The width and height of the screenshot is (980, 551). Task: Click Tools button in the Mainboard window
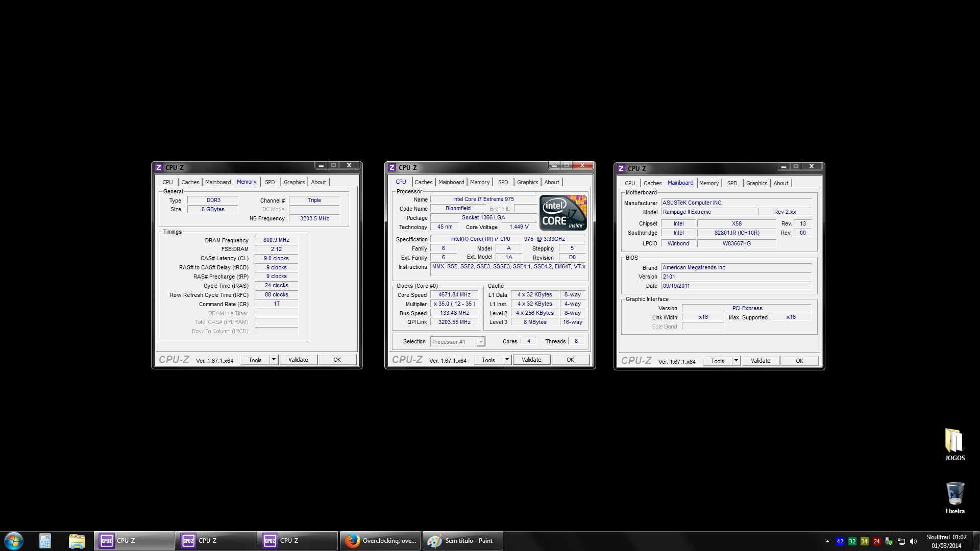pos(718,361)
